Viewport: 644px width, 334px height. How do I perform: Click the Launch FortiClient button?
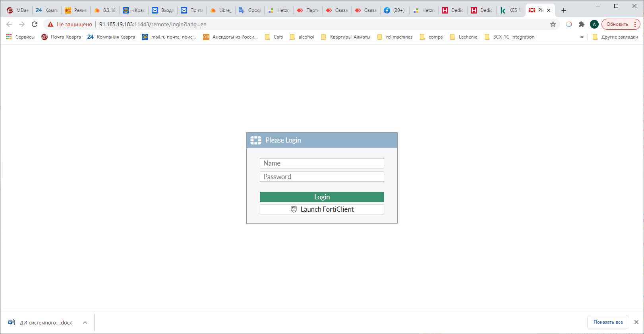tap(322, 209)
